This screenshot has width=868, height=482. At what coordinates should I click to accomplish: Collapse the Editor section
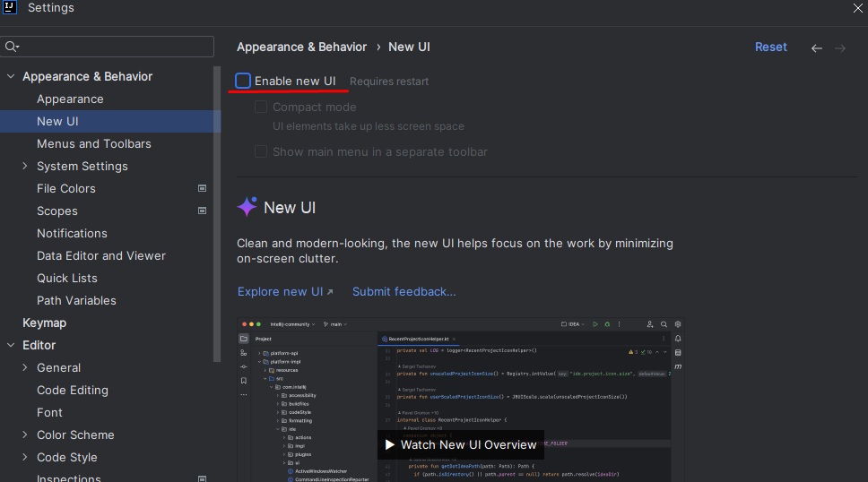tap(11, 345)
